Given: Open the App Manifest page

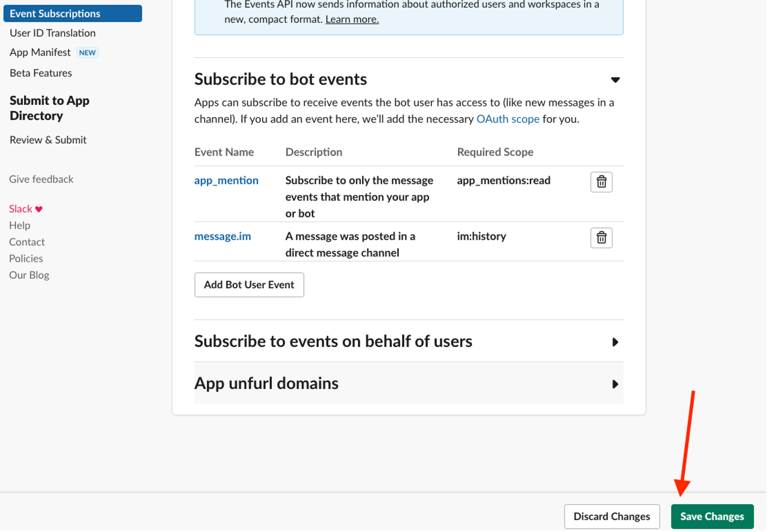Looking at the screenshot, I should point(40,52).
